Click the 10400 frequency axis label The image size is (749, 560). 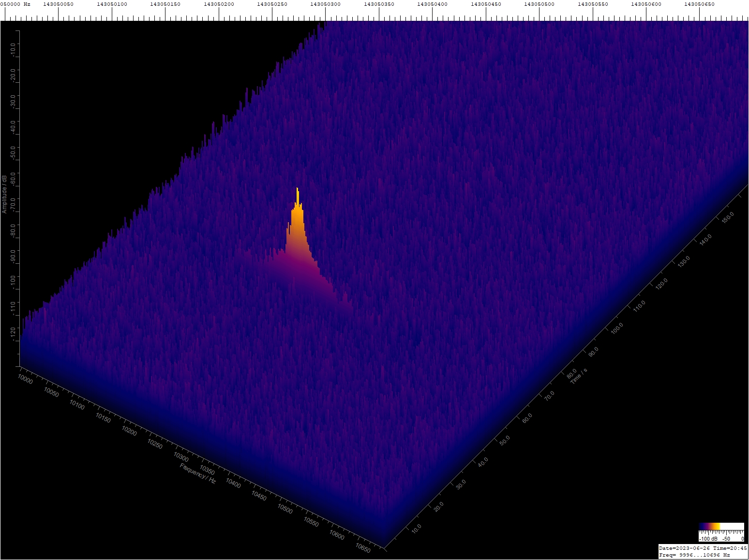(233, 483)
